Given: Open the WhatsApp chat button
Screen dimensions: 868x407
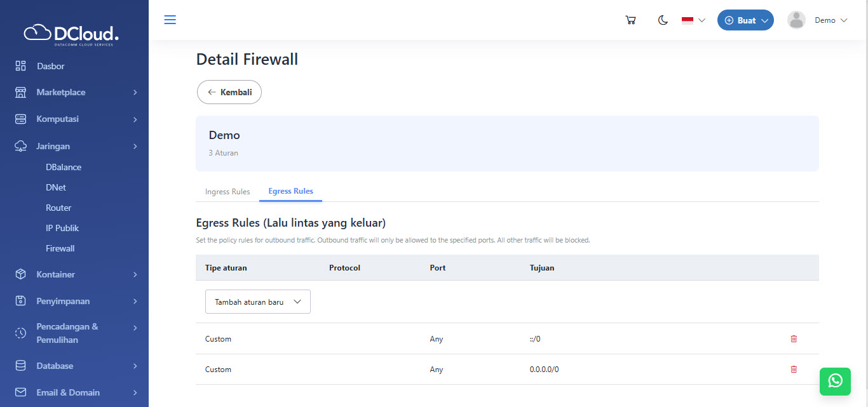Looking at the screenshot, I should [835, 381].
